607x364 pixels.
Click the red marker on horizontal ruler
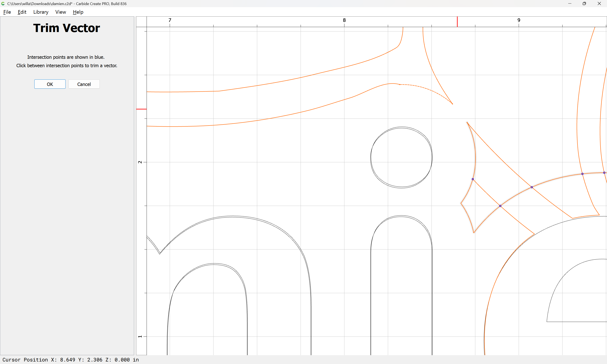point(457,21)
